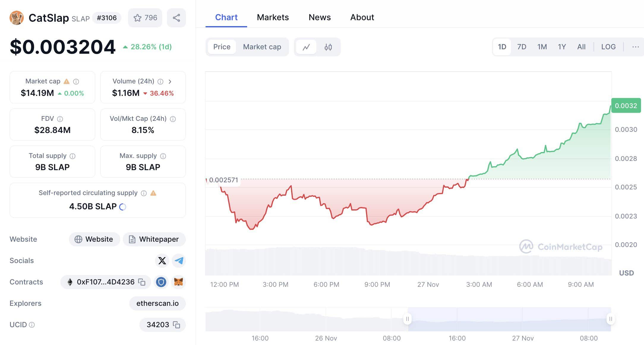Visit the project Website link
This screenshot has height=345, width=644.
pos(94,239)
